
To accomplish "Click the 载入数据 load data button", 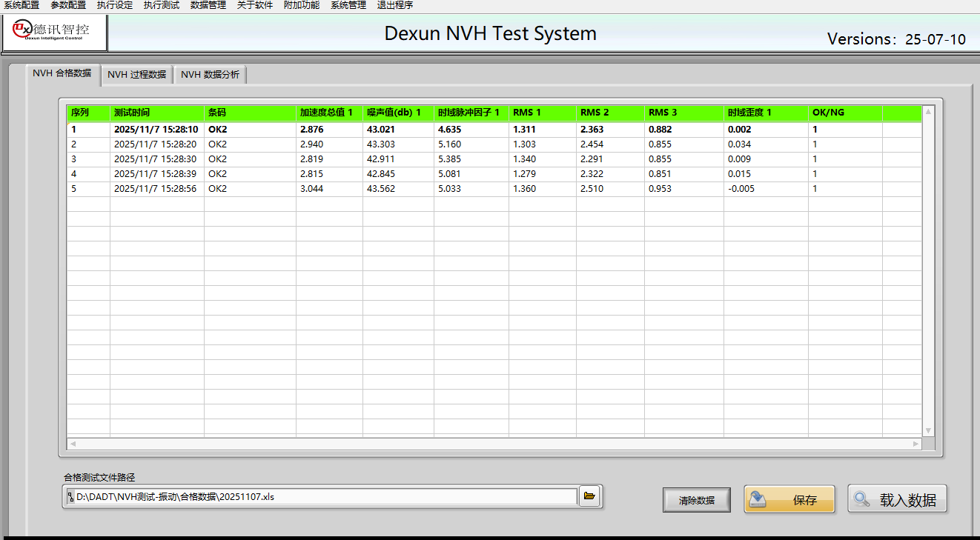I will tap(897, 500).
